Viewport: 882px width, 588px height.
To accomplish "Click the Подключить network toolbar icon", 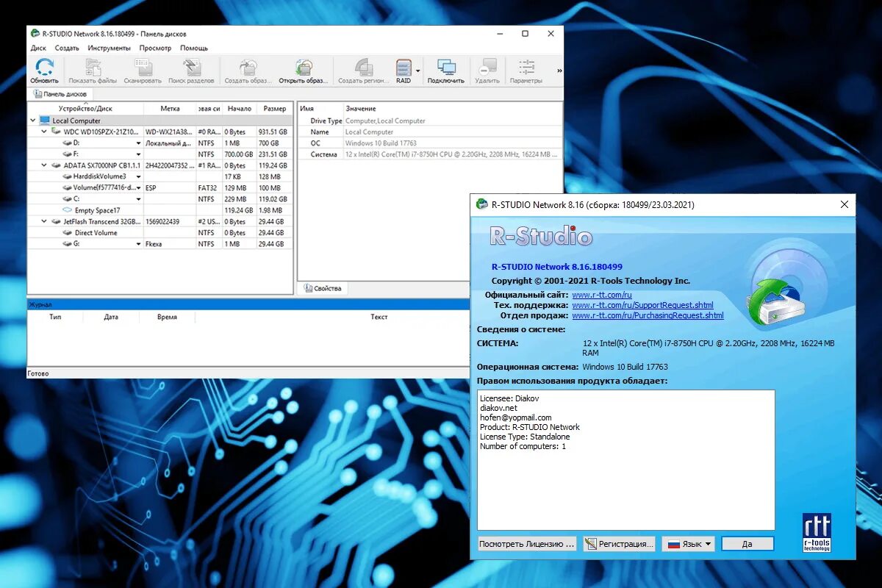I will [446, 68].
